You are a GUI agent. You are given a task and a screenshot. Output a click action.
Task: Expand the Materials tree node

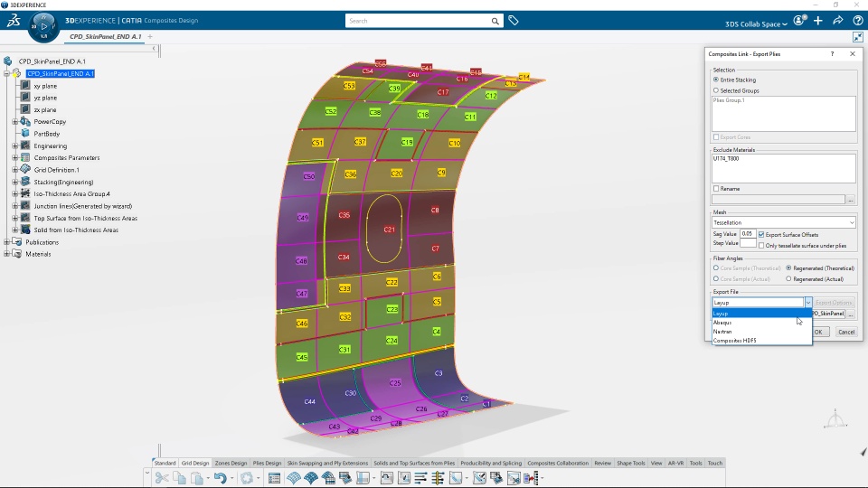[6, 254]
